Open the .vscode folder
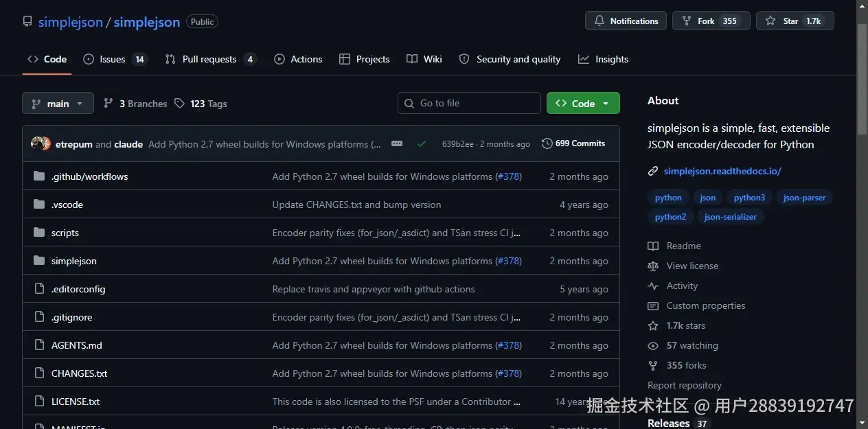The width and height of the screenshot is (868, 429). [67, 205]
